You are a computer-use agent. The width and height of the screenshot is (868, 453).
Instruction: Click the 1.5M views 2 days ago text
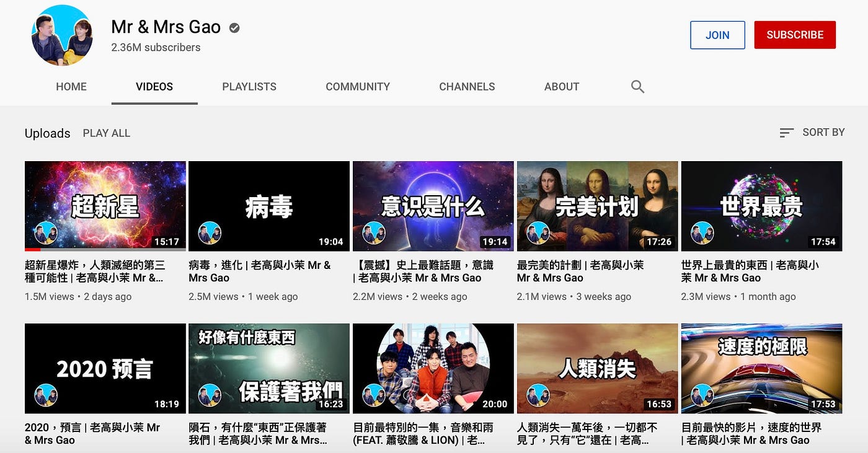78,297
